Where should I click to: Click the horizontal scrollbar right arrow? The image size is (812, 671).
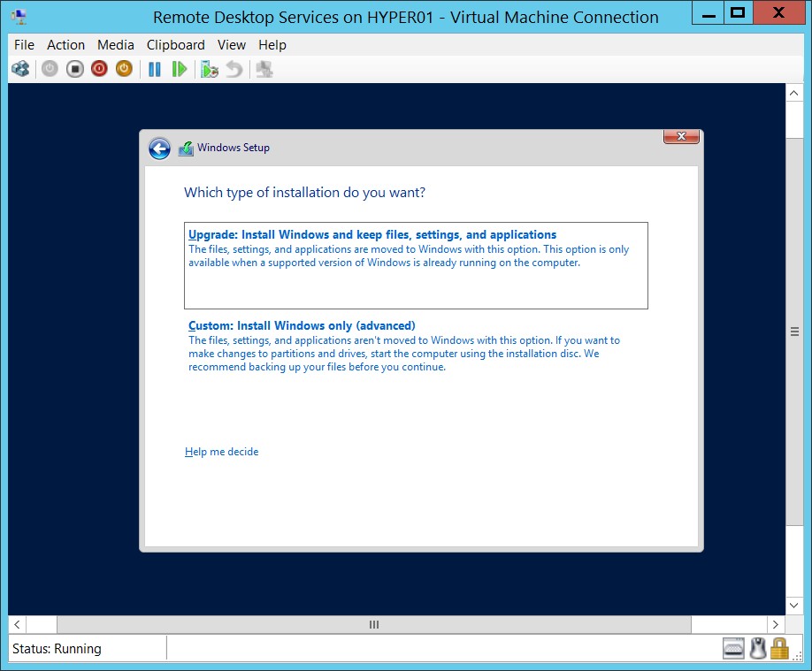pos(775,624)
